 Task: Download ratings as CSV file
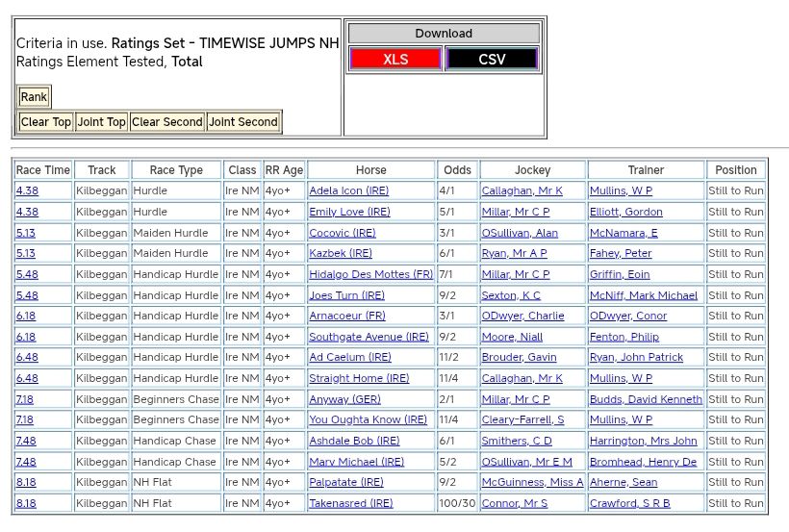(491, 59)
